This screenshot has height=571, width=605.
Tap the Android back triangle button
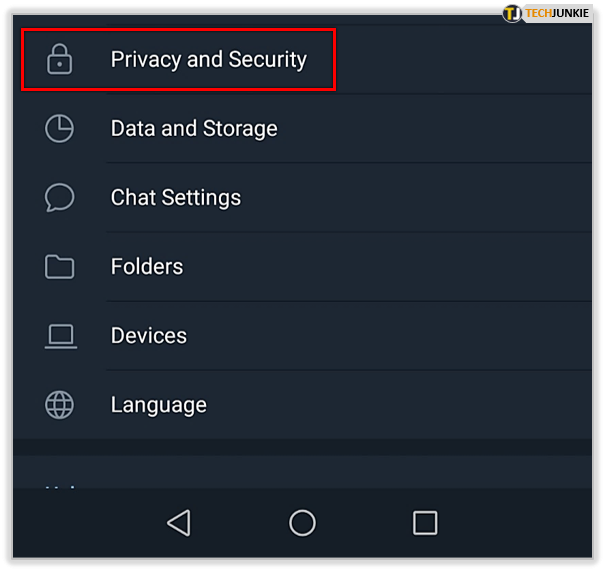click(x=179, y=523)
